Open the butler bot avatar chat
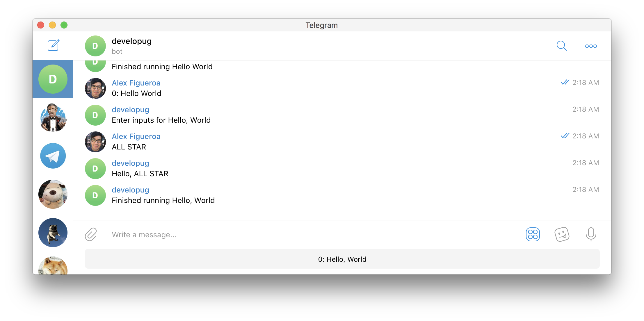The image size is (644, 321). [53, 117]
